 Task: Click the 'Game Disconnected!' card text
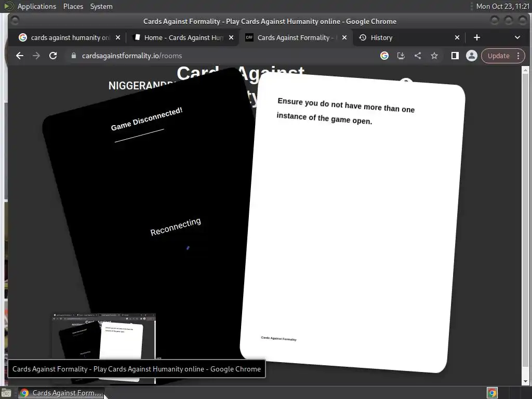point(147,119)
